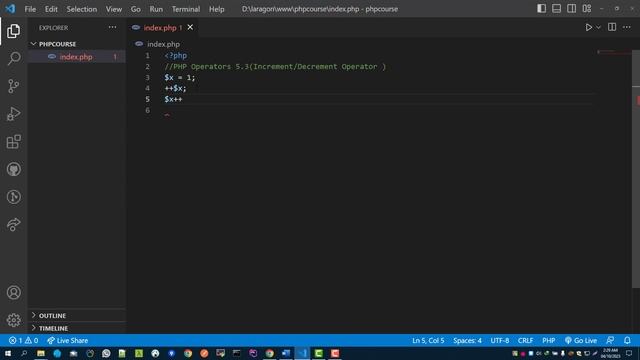Click the PHP Operators comment line
Image resolution: width=640 pixels, height=360 pixels.
[275, 67]
